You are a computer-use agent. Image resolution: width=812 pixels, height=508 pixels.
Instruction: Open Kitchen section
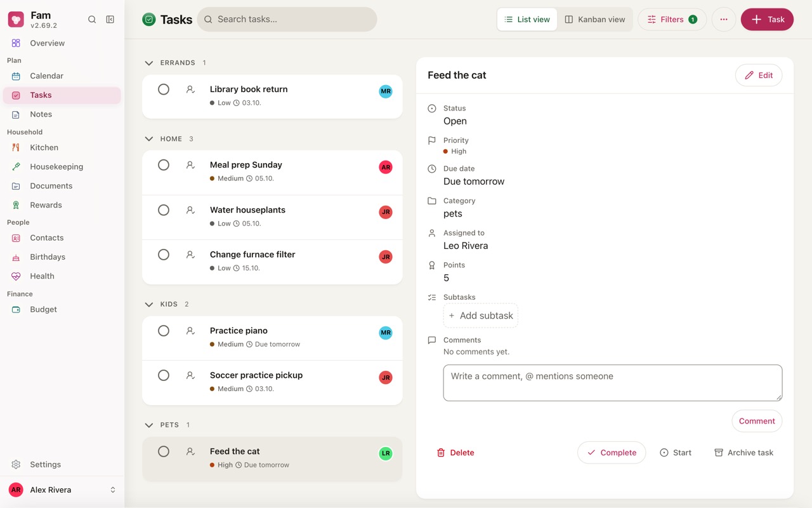click(62, 147)
